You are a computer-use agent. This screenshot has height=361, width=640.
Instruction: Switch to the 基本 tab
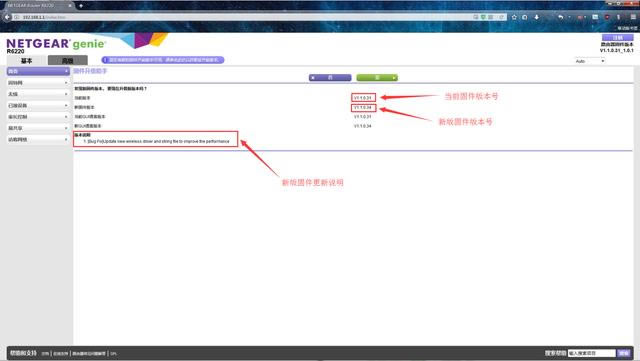tap(27, 61)
